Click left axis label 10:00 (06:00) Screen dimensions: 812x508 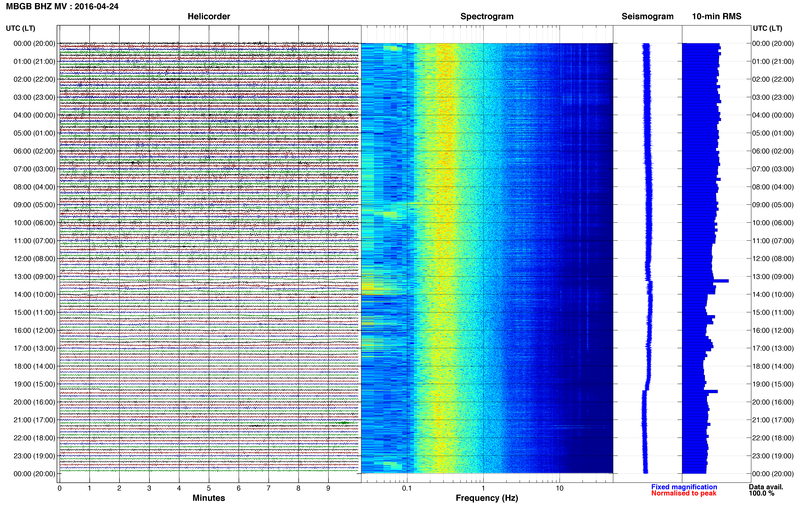click(34, 223)
